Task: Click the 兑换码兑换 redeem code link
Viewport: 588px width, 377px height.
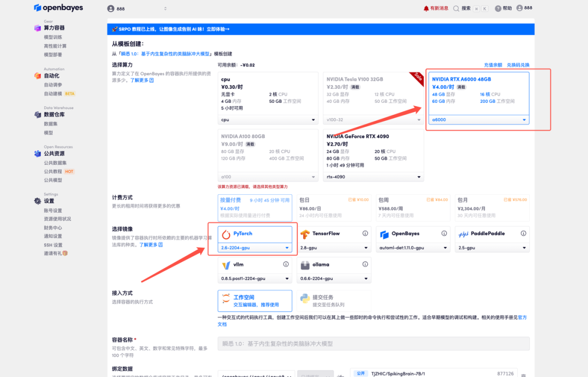Action: coord(518,65)
